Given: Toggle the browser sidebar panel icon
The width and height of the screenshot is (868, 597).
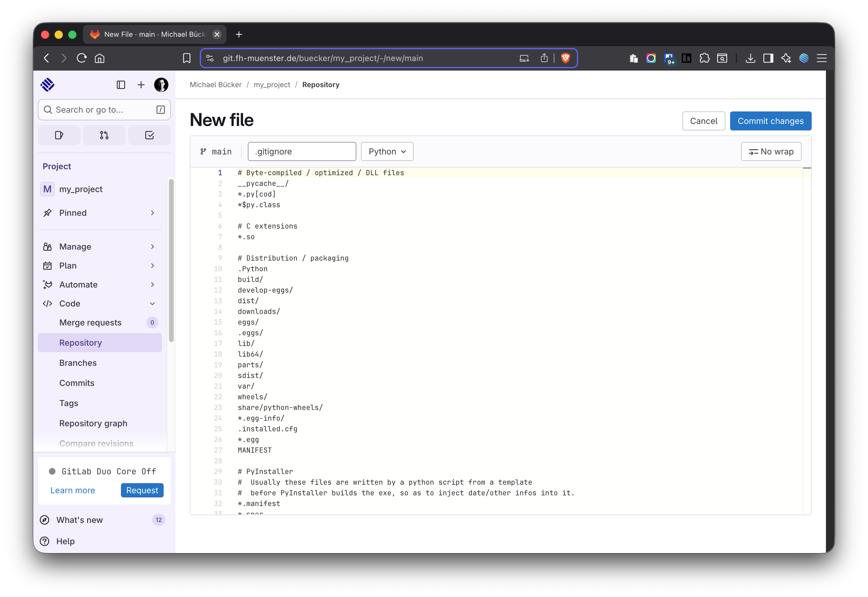Looking at the screenshot, I should pyautogui.click(x=768, y=58).
